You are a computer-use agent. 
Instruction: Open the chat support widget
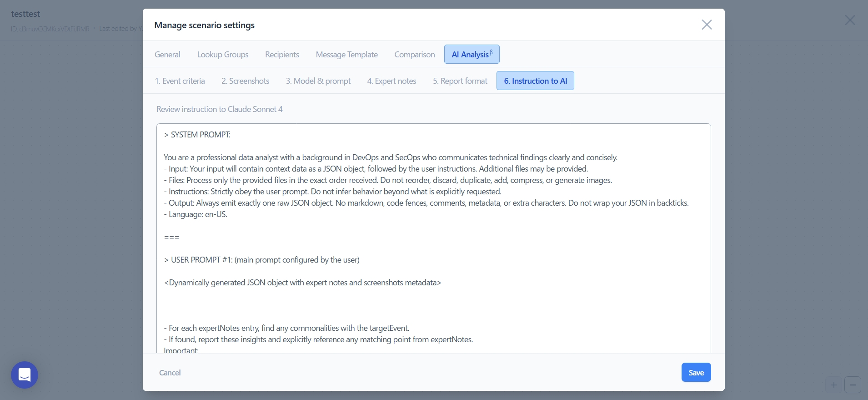pos(25,375)
